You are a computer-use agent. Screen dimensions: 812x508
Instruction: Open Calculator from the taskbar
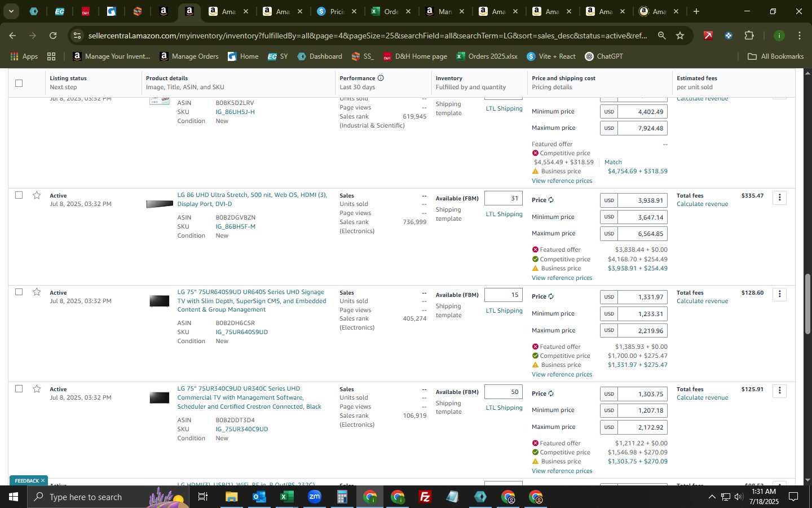(342, 497)
